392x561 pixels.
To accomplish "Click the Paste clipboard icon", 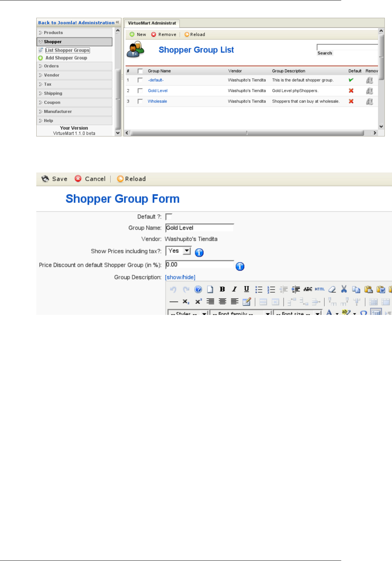I will click(x=369, y=290).
